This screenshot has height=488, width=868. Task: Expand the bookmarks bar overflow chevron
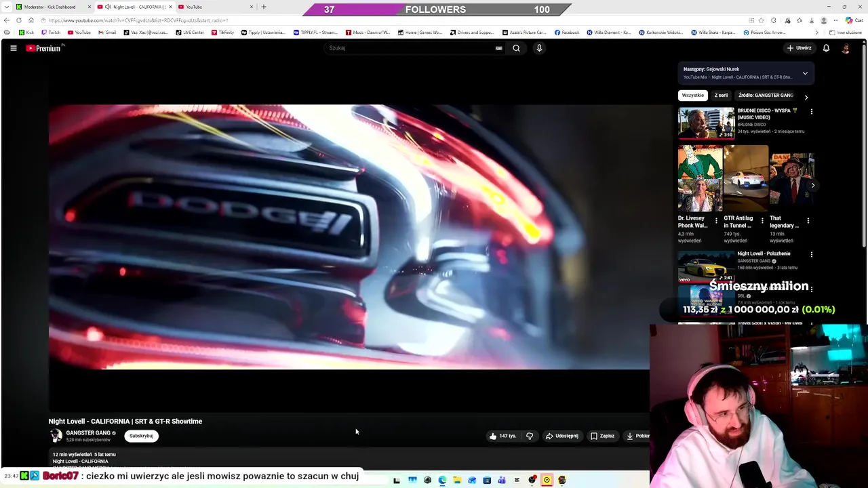click(816, 33)
